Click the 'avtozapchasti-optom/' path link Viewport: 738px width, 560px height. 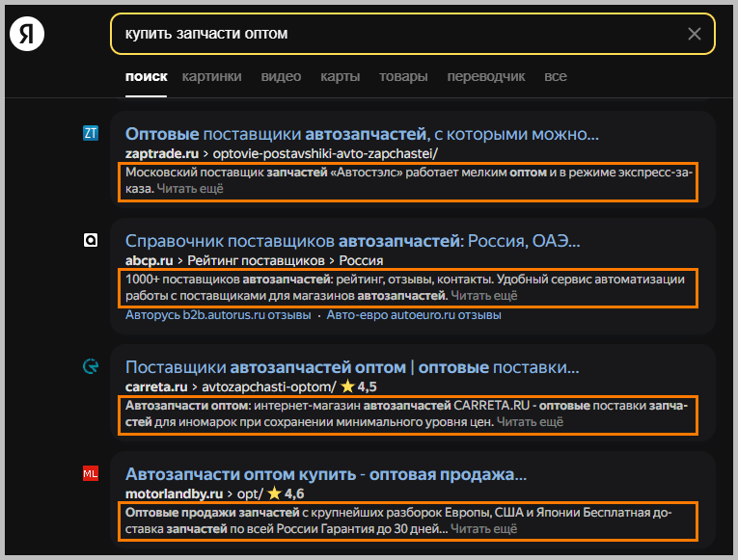pyautogui.click(x=269, y=387)
